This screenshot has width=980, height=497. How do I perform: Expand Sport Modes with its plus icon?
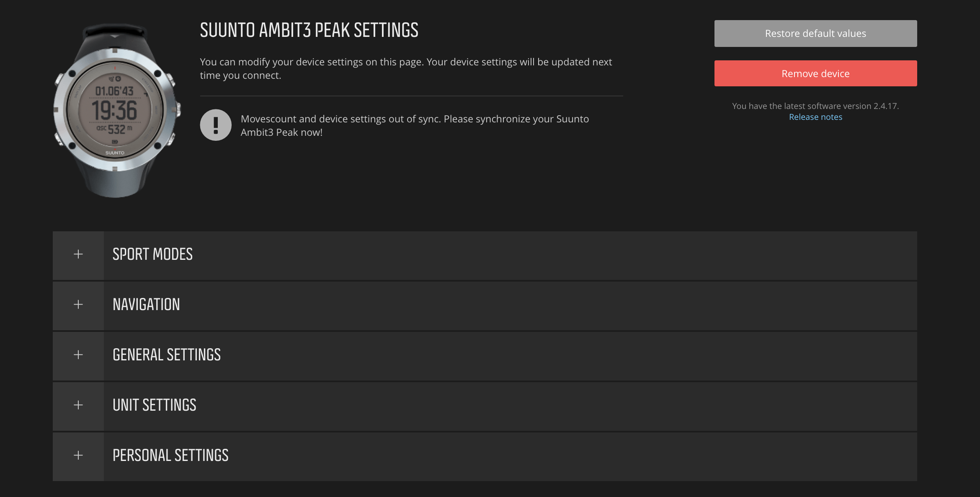pos(78,254)
